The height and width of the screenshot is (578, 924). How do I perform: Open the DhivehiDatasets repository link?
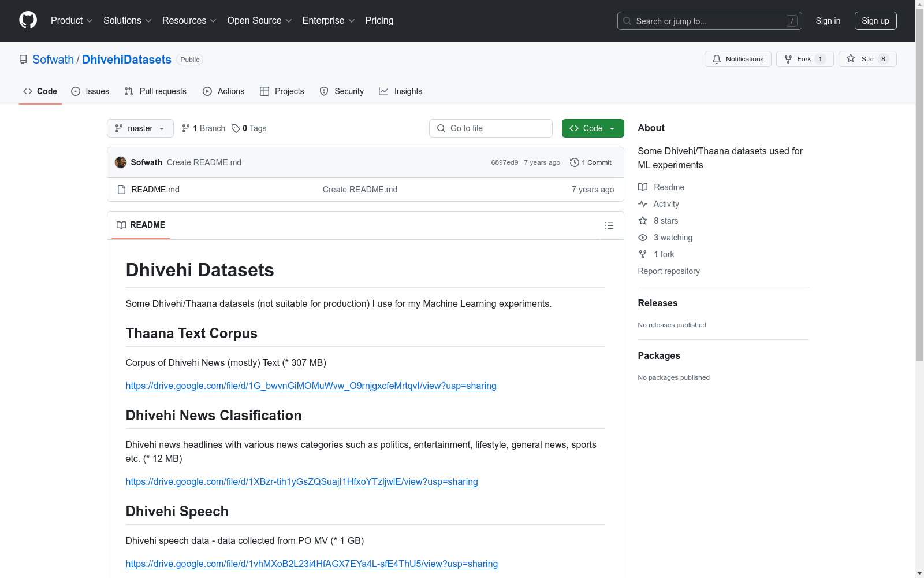pos(126,60)
